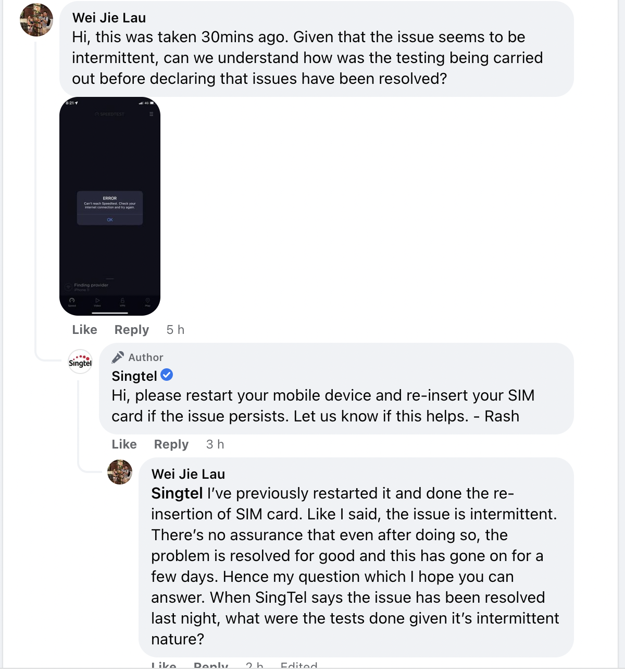The width and height of the screenshot is (625, 672).
Task: Reply to Wei Jie Lau's bottom comment
Action: click(x=211, y=665)
